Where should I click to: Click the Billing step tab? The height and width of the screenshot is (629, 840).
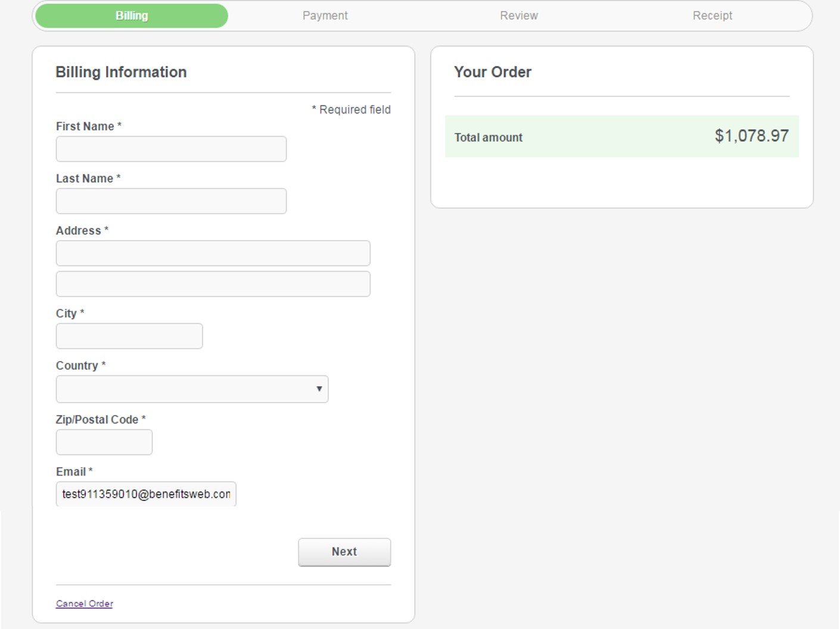pos(132,16)
